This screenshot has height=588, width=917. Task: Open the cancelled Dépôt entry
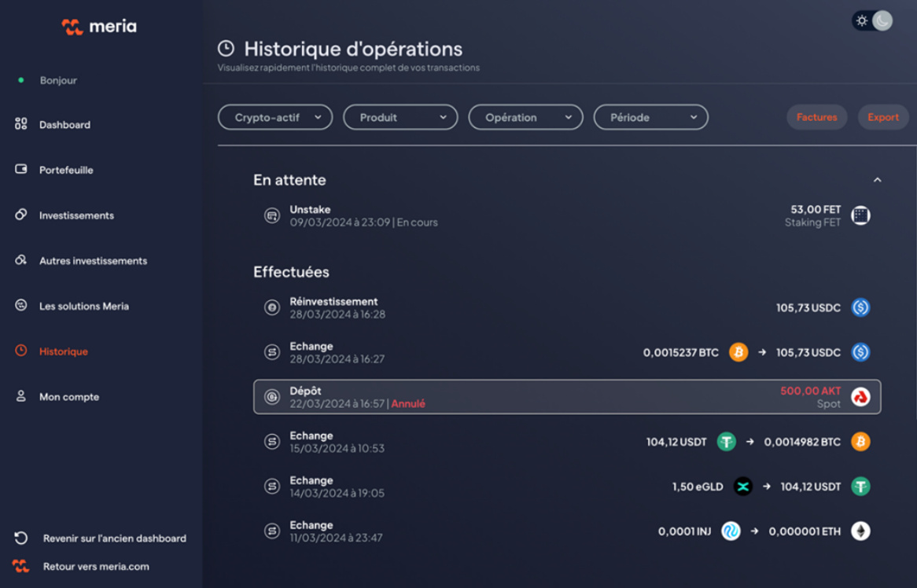[x=567, y=398]
